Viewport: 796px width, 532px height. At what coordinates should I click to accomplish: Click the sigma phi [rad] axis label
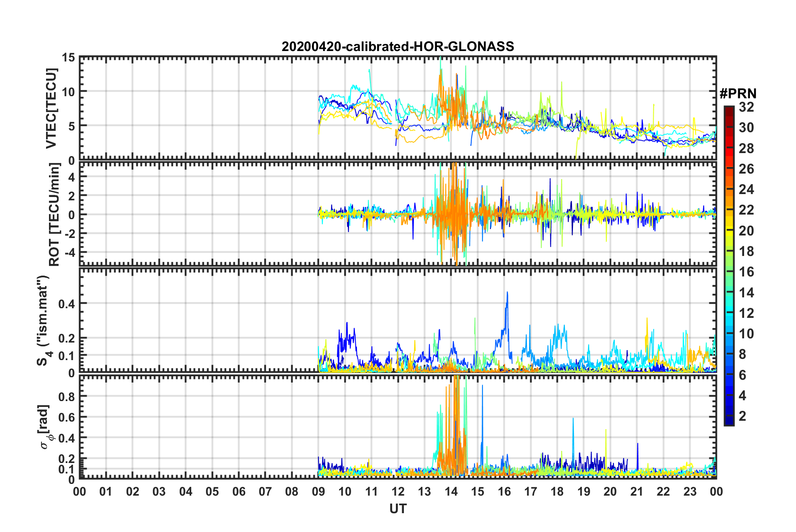(45, 427)
